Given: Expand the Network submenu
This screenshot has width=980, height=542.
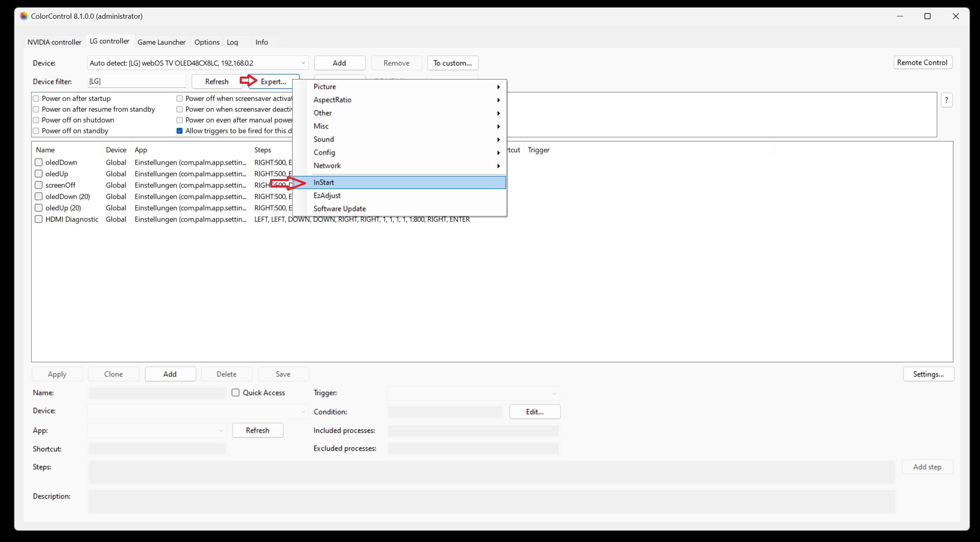Looking at the screenshot, I should tap(399, 166).
